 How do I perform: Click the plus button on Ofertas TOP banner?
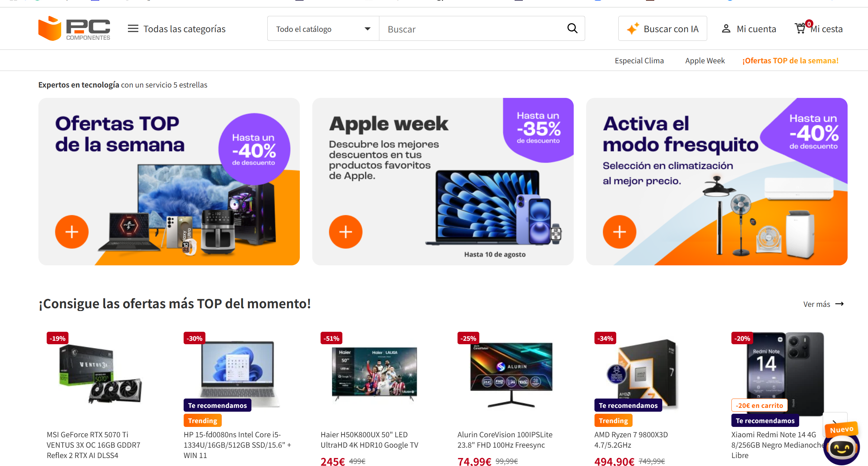[72, 232]
